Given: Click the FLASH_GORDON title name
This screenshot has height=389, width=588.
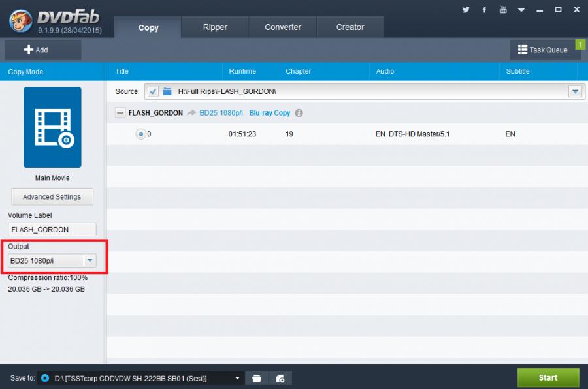Looking at the screenshot, I should point(155,113).
